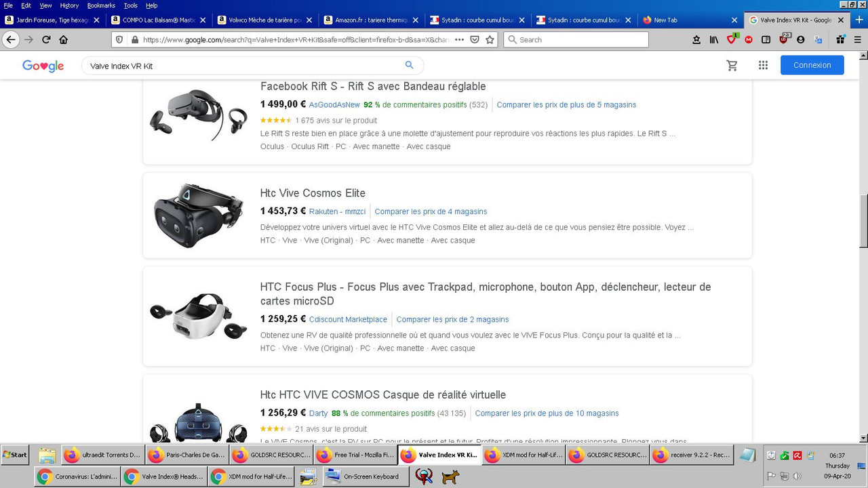Open the Firefox account avatar icon
Screen dimensions: 868x488
pos(800,39)
